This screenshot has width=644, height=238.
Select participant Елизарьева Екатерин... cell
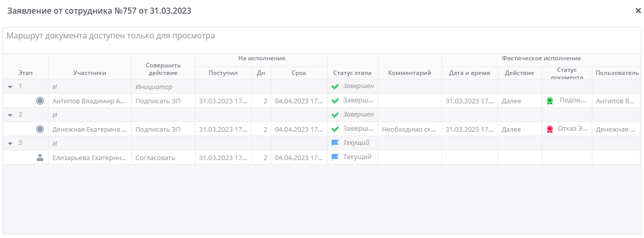click(x=90, y=157)
